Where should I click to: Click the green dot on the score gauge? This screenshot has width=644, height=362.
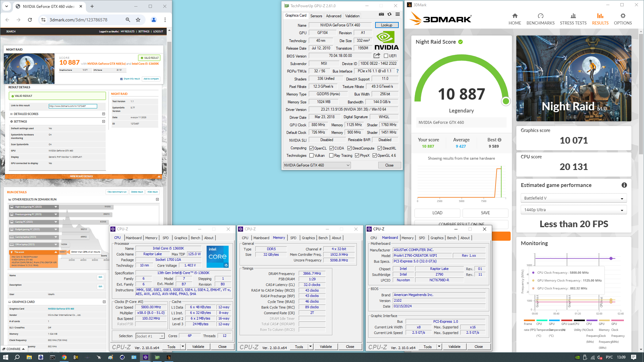pyautogui.click(x=506, y=101)
